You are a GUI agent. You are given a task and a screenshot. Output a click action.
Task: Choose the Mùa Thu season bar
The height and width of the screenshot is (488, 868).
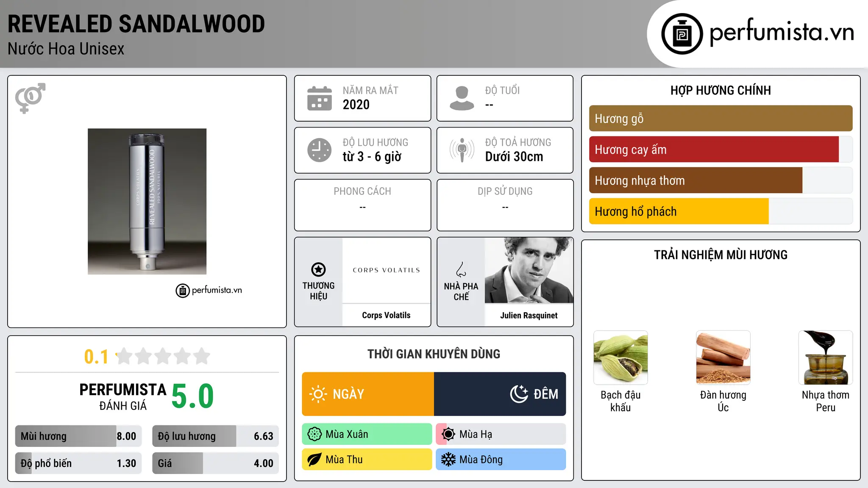(367, 460)
